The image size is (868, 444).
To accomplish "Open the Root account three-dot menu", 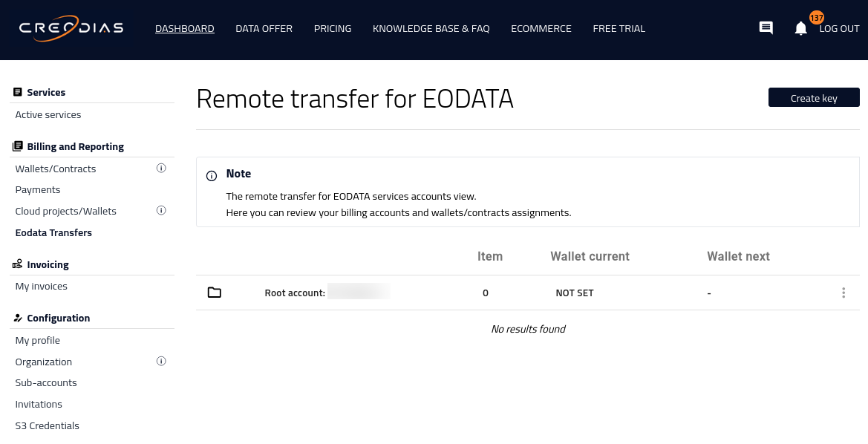I will tap(843, 293).
